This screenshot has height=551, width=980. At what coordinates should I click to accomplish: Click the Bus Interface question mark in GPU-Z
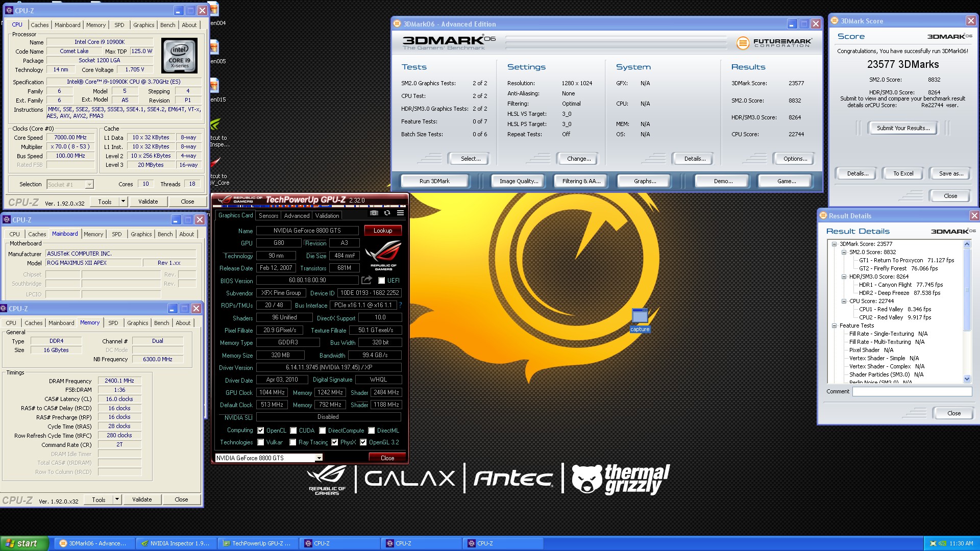(400, 305)
